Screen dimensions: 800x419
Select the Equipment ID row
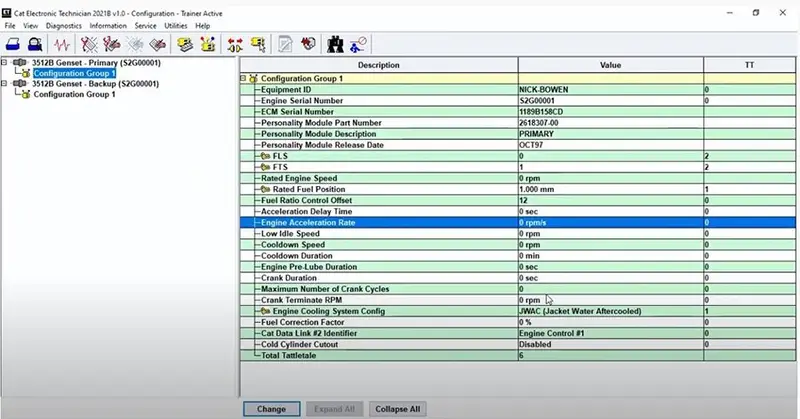(x=518, y=90)
